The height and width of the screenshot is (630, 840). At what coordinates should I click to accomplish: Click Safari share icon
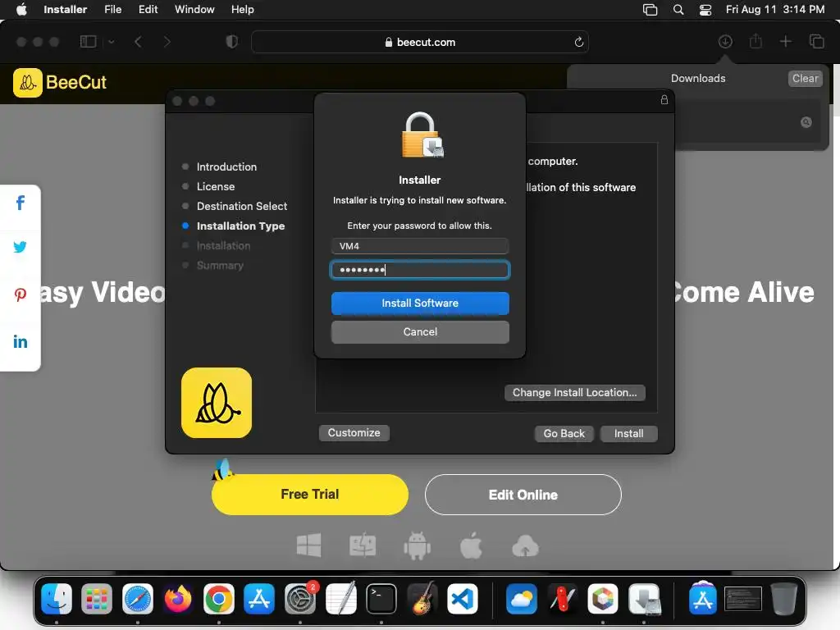(756, 41)
